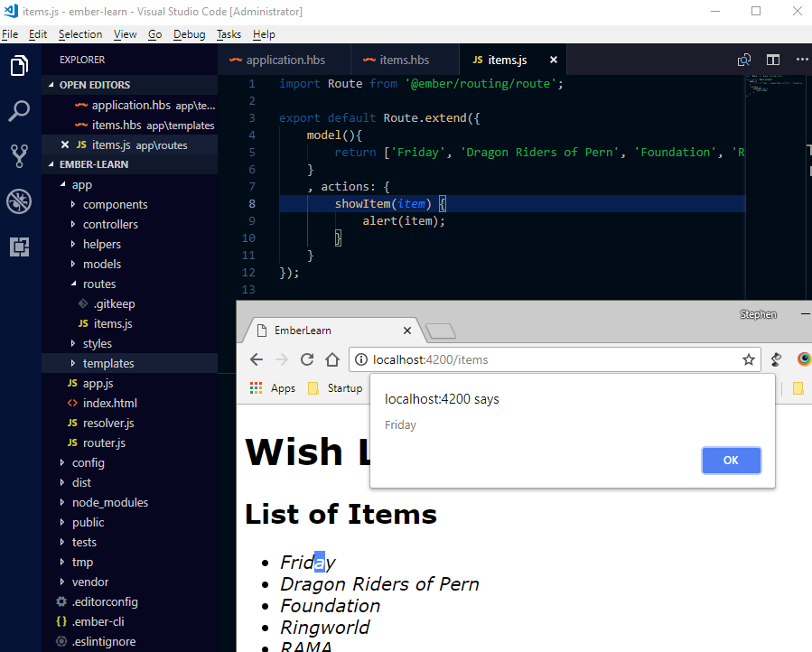This screenshot has width=812, height=652.
Task: Switch to the items.hbs editor tab
Action: tap(405, 60)
